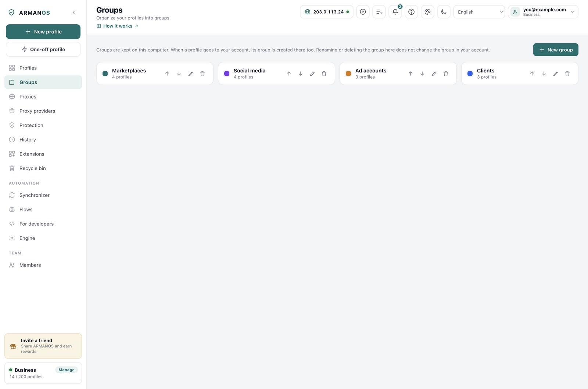Edit the Clients group
Screen dimensions: 588x389
click(556, 74)
